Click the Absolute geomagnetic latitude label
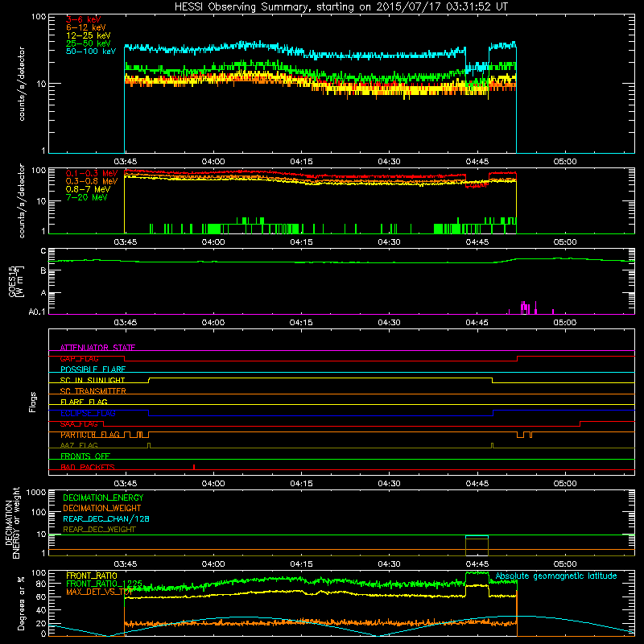This screenshot has width=644, height=644. [x=556, y=576]
